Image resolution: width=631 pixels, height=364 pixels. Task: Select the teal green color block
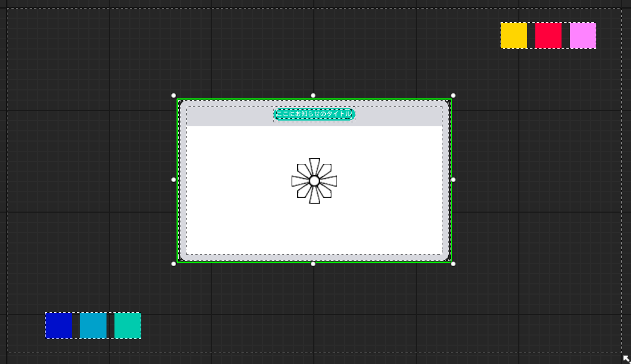pyautogui.click(x=128, y=325)
